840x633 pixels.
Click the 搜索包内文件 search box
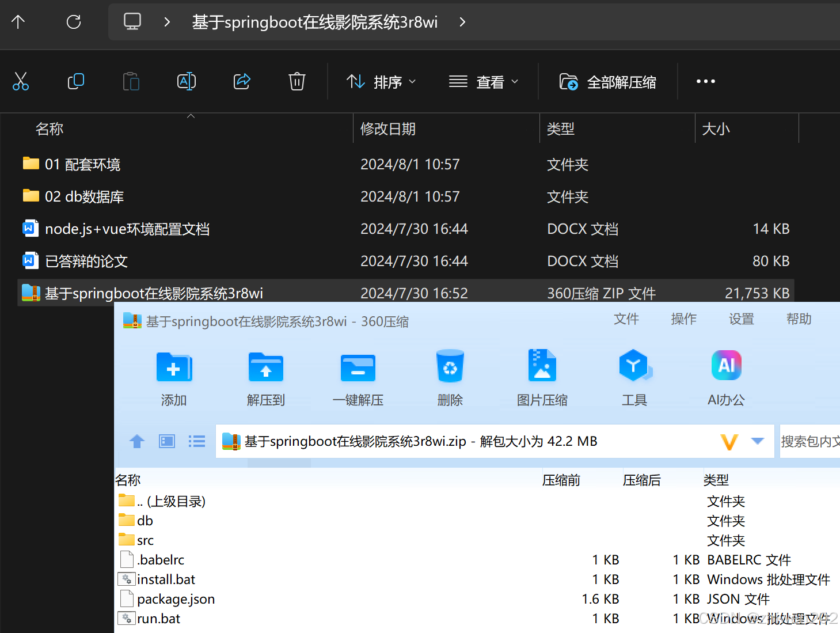pyautogui.click(x=810, y=442)
